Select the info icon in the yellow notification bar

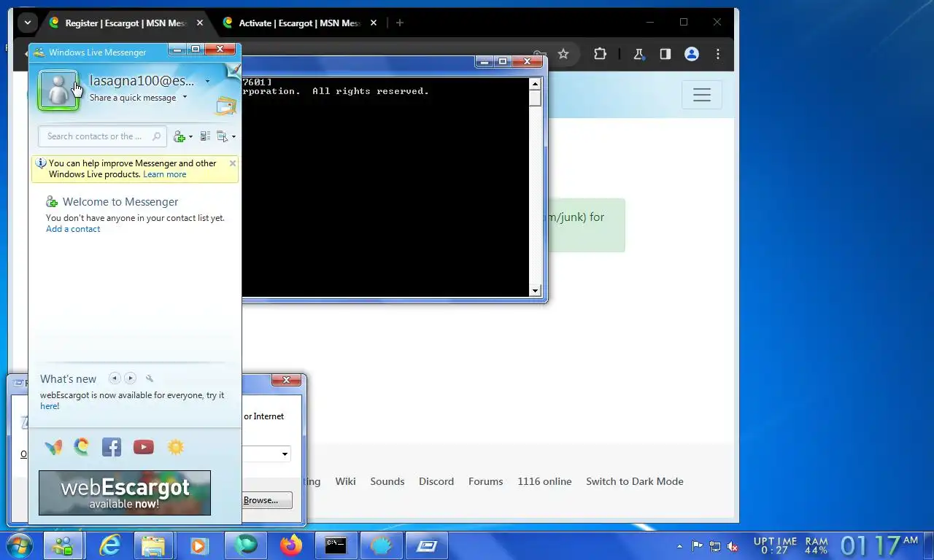click(41, 164)
